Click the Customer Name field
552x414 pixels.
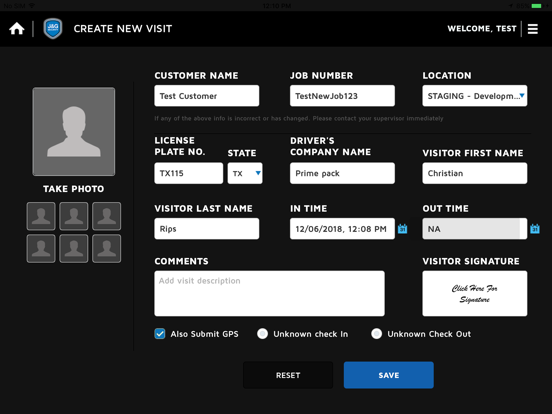tap(207, 96)
